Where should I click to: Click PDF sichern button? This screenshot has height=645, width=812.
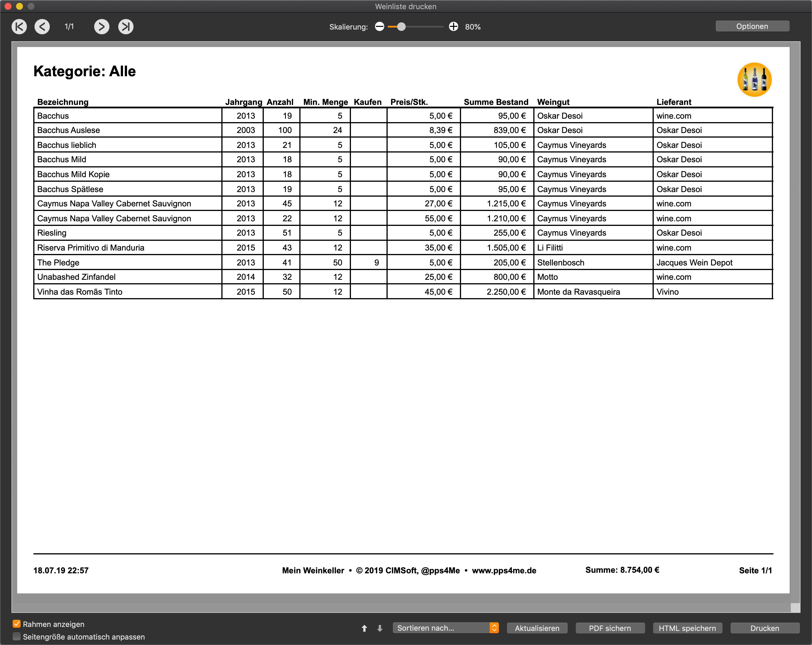click(x=610, y=628)
